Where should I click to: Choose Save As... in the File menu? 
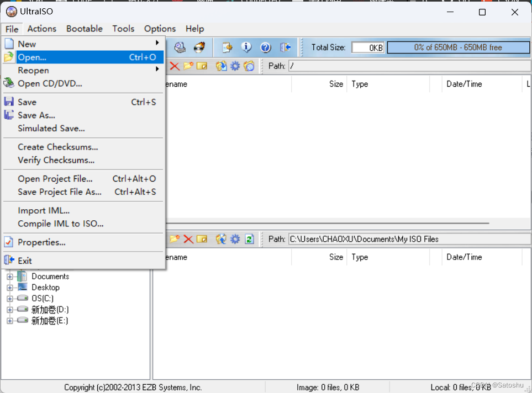coord(36,115)
